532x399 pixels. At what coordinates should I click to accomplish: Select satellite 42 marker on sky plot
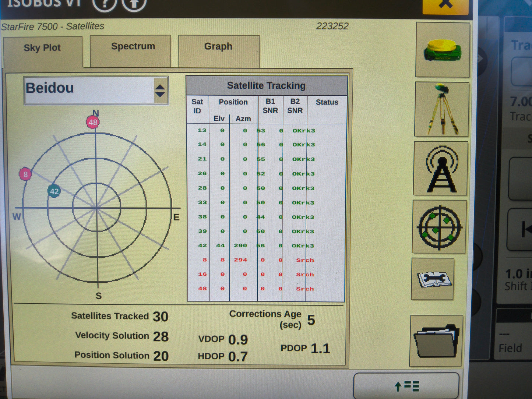tap(54, 191)
